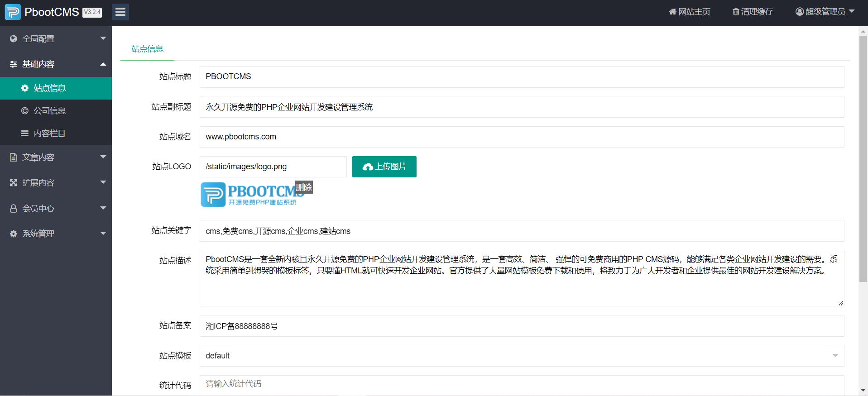Select 内容栏目 in the sidebar
Viewport: 868px width, 396px height.
[56, 134]
